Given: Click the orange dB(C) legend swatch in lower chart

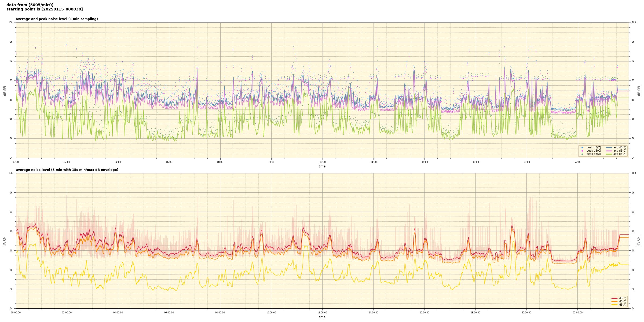Looking at the screenshot, I should click(614, 301).
